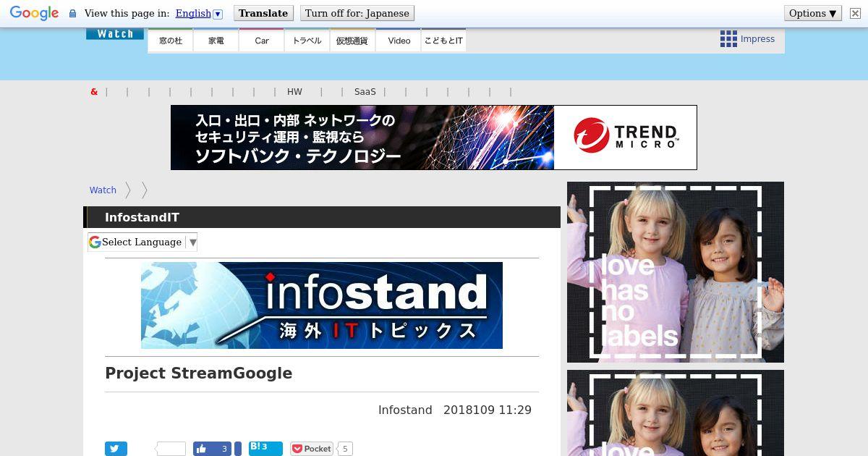Switch to the Car tab
The image size is (868, 456).
click(x=262, y=41)
